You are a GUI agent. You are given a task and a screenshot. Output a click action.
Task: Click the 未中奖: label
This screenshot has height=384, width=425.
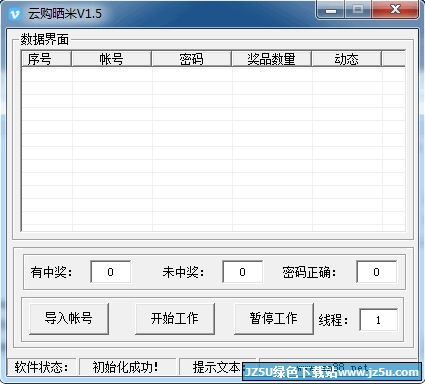(183, 272)
